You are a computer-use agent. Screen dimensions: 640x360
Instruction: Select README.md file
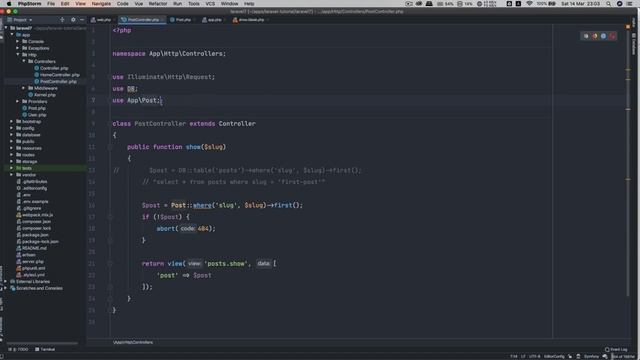tap(31, 248)
